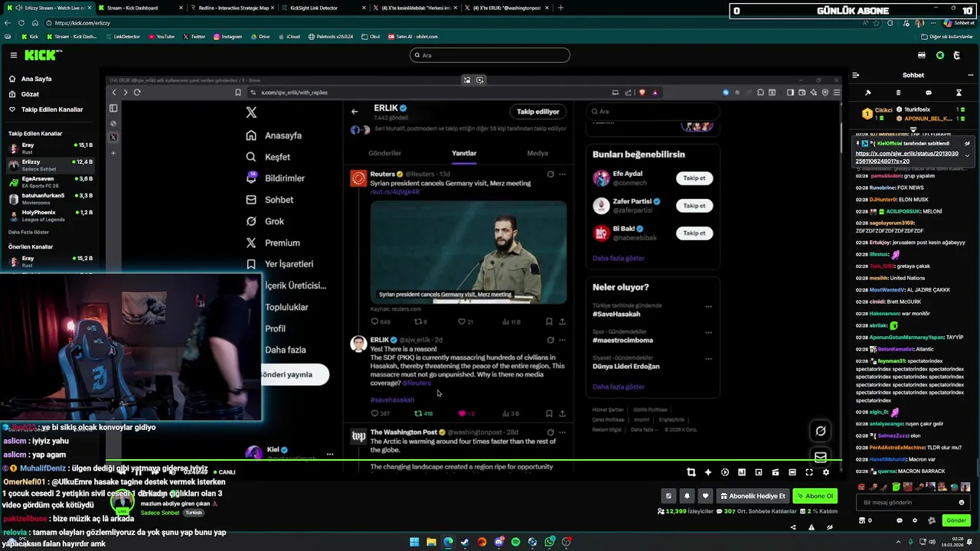Viewport: 980px width, 551px height.
Task: Click the replay circle icon in player
Action: click(x=725, y=472)
